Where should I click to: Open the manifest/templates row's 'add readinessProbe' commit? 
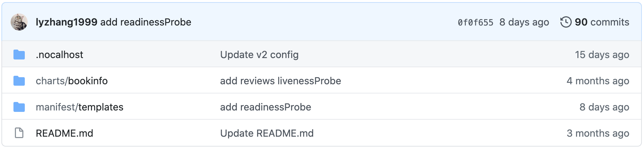(265, 107)
